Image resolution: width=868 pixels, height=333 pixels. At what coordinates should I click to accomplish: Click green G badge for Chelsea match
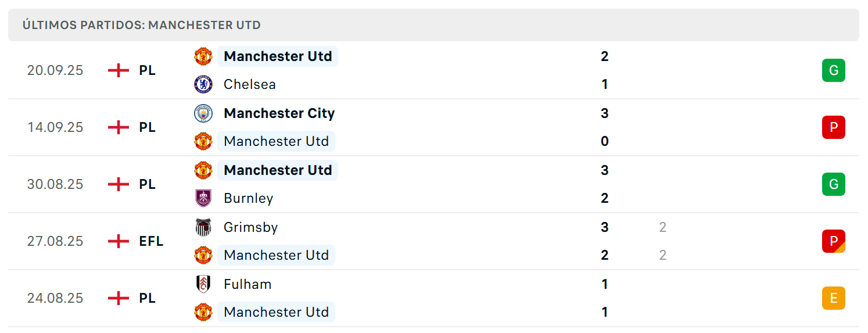(x=834, y=70)
